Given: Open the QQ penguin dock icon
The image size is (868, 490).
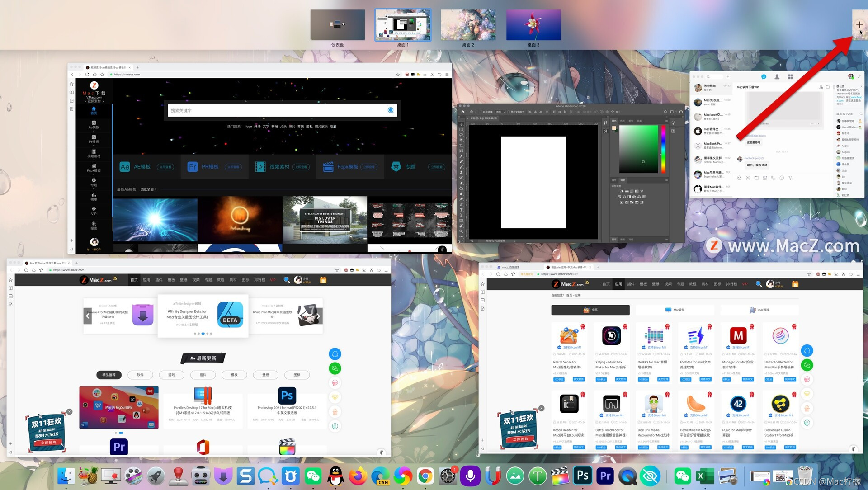Looking at the screenshot, I should (335, 476).
